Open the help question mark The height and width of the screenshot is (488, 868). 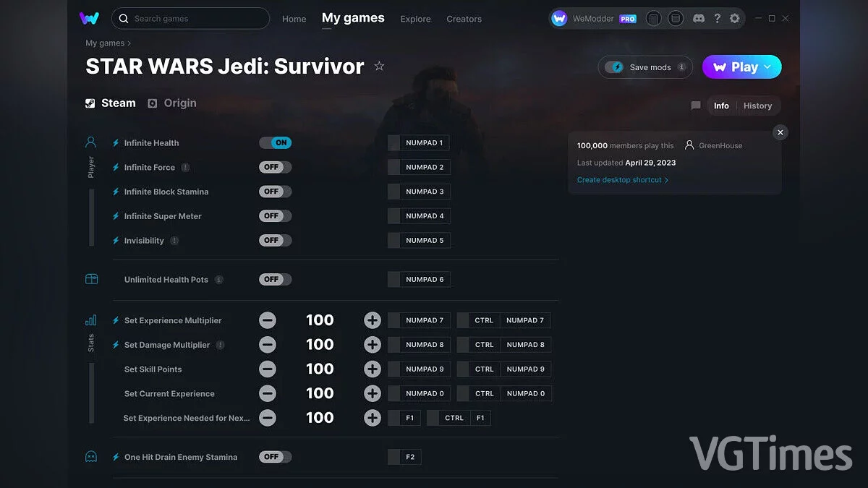pos(717,18)
